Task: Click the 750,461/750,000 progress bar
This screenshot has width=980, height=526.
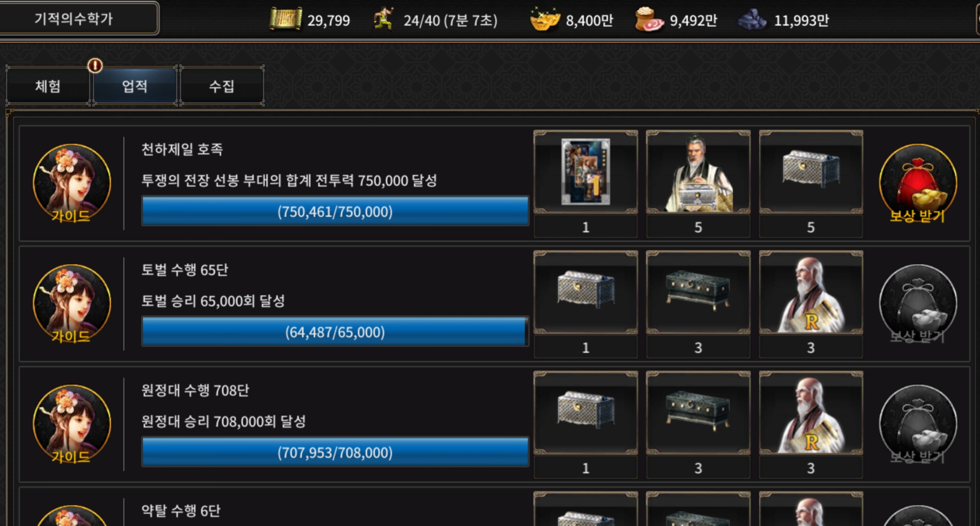Action: tap(335, 211)
